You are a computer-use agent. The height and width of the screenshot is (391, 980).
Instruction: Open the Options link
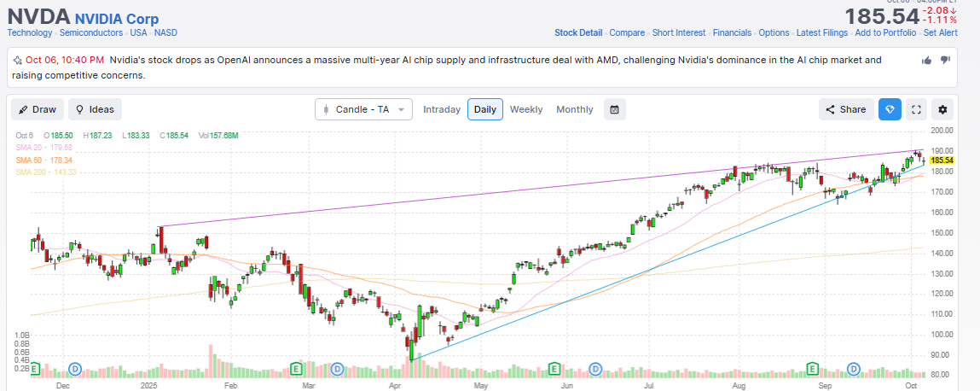point(774,32)
